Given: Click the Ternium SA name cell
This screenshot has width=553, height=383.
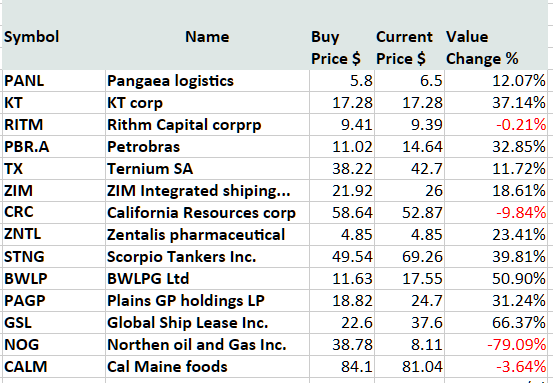Looking at the screenshot, I should coord(207,169).
